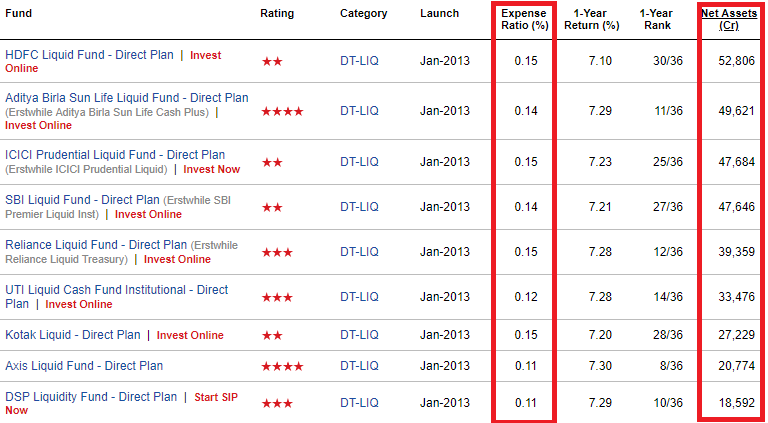
Task: Click the three-star rating of Reliance Liquid Fund
Action: click(277, 253)
